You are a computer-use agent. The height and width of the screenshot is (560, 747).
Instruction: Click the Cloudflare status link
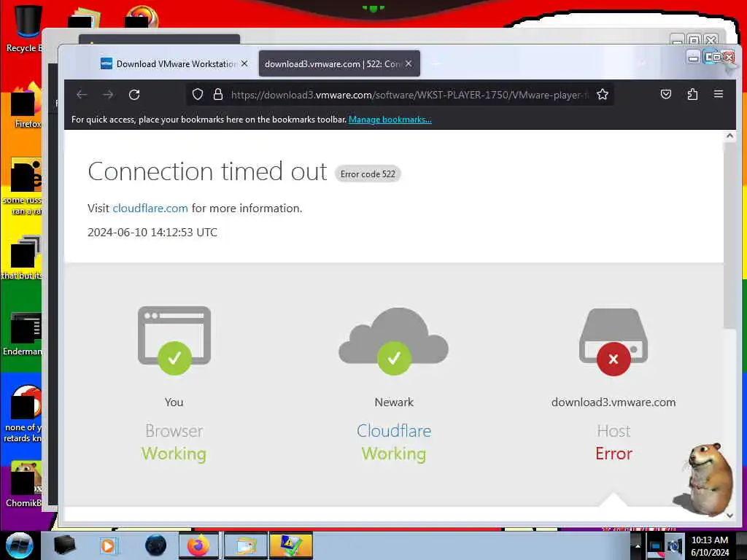(x=394, y=431)
